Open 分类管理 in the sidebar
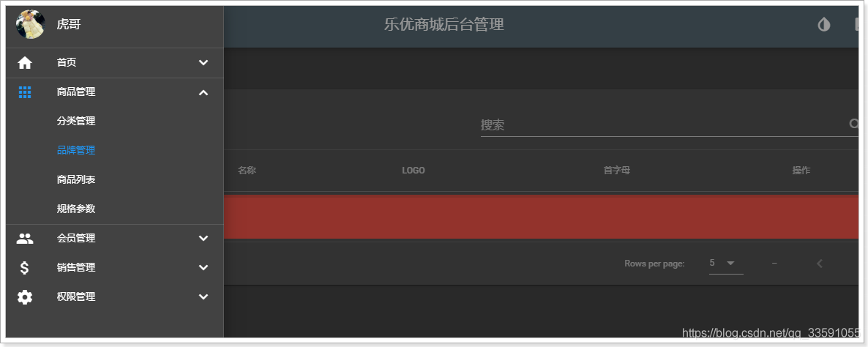Viewport: 868px width, 347px height. (x=76, y=122)
